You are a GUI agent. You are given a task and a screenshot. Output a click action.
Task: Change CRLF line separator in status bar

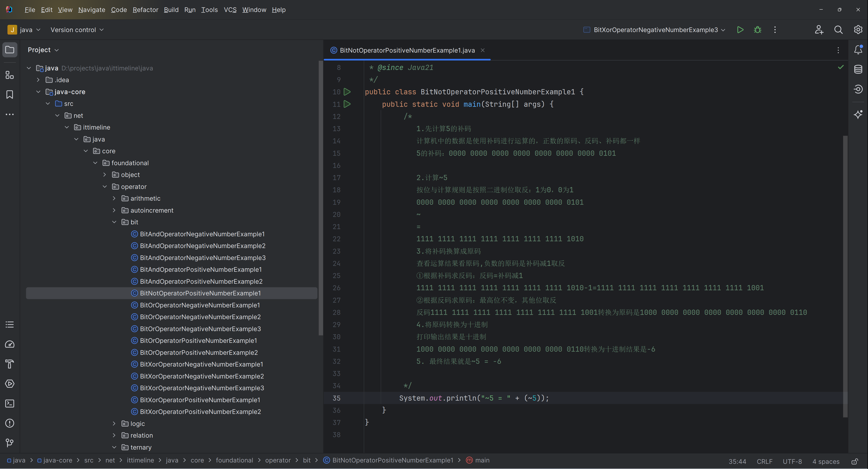coord(764,462)
